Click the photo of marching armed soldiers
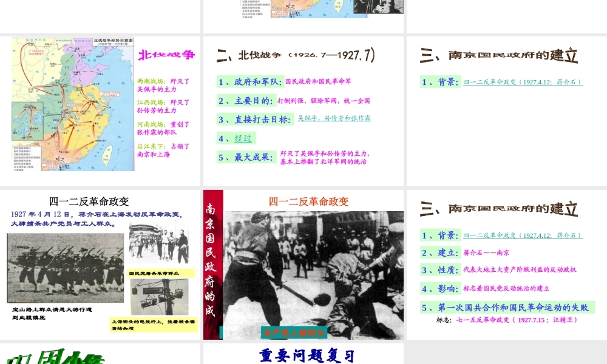The width and height of the screenshot is (607, 364). click(x=66, y=268)
